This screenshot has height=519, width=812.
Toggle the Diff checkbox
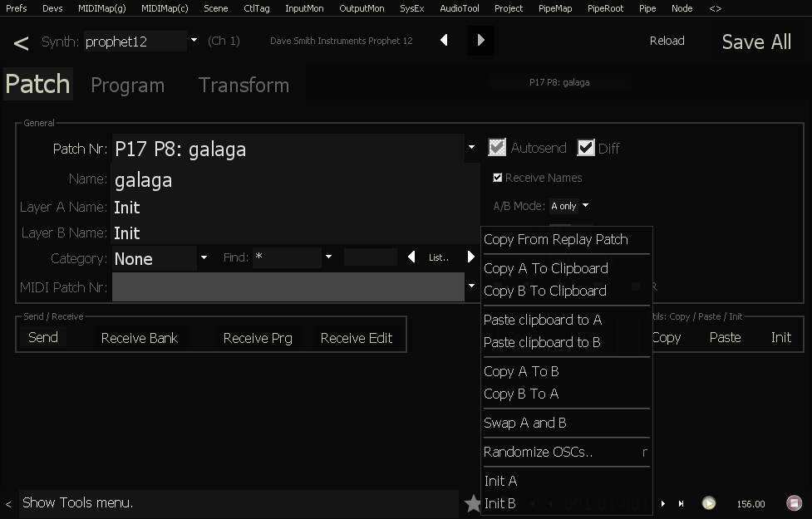(x=586, y=148)
